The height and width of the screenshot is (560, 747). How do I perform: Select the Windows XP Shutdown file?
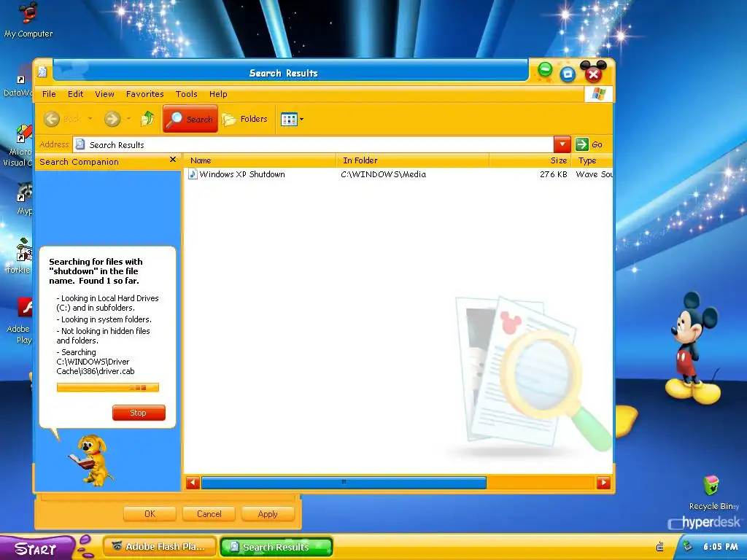pos(242,174)
